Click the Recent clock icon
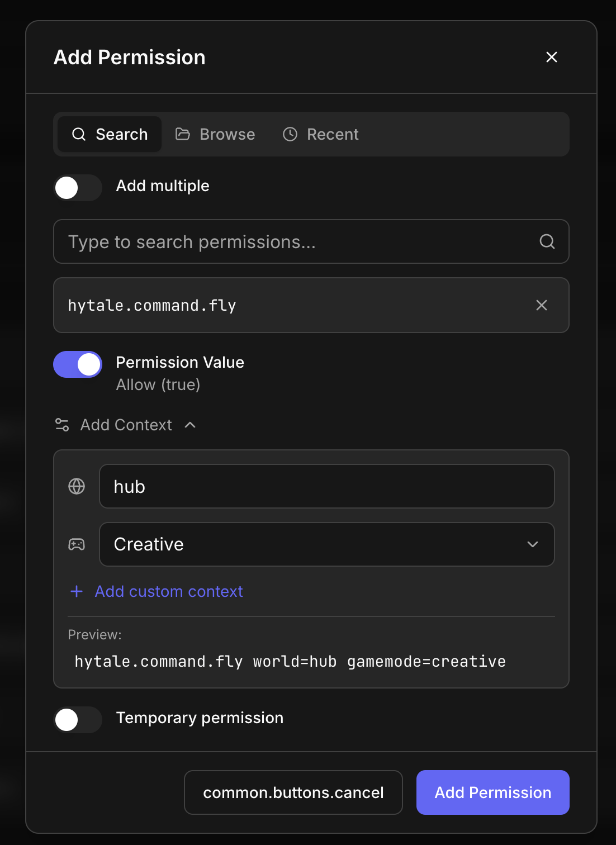The width and height of the screenshot is (616, 845). point(290,134)
